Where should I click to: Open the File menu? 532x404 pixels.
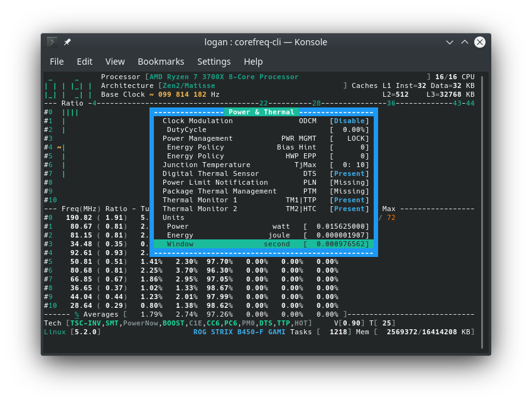tap(57, 62)
